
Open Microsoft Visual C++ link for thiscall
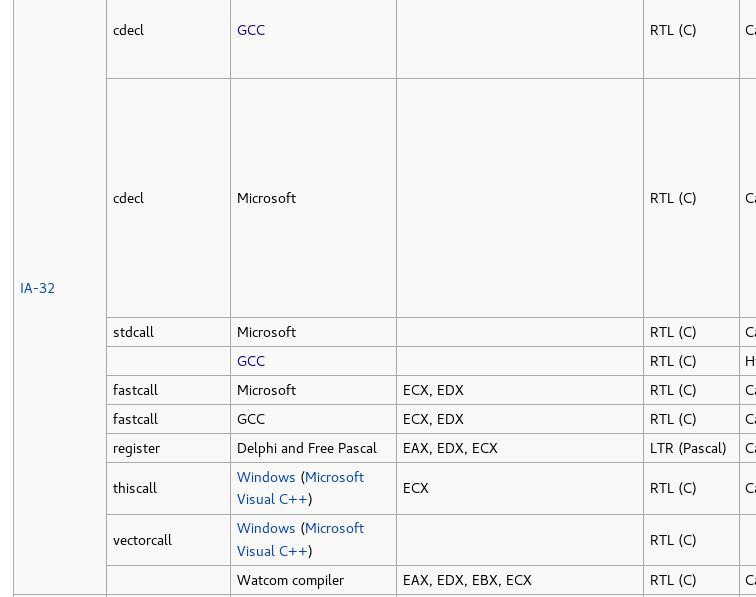coord(334,477)
